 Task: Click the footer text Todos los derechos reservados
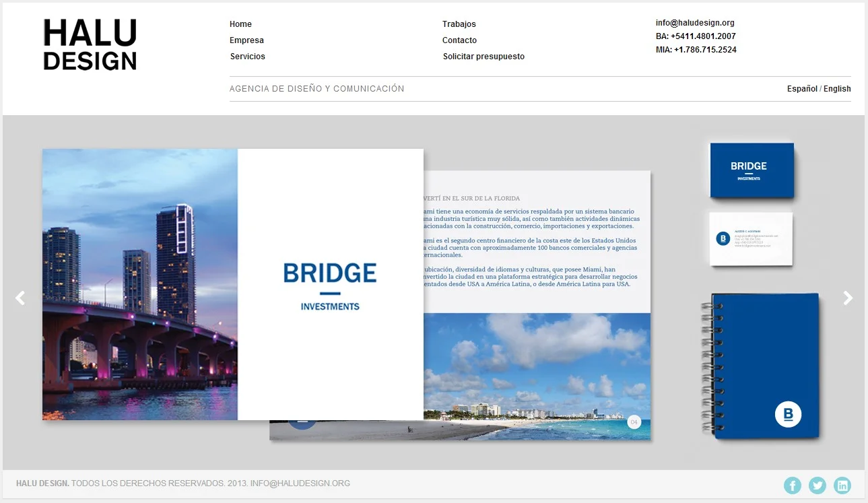tap(148, 483)
